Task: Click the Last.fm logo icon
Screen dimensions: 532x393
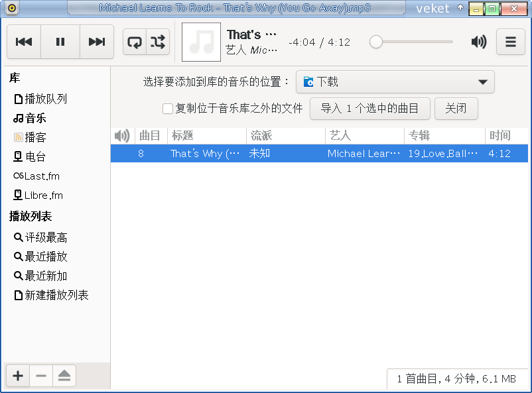Action: 19,176
